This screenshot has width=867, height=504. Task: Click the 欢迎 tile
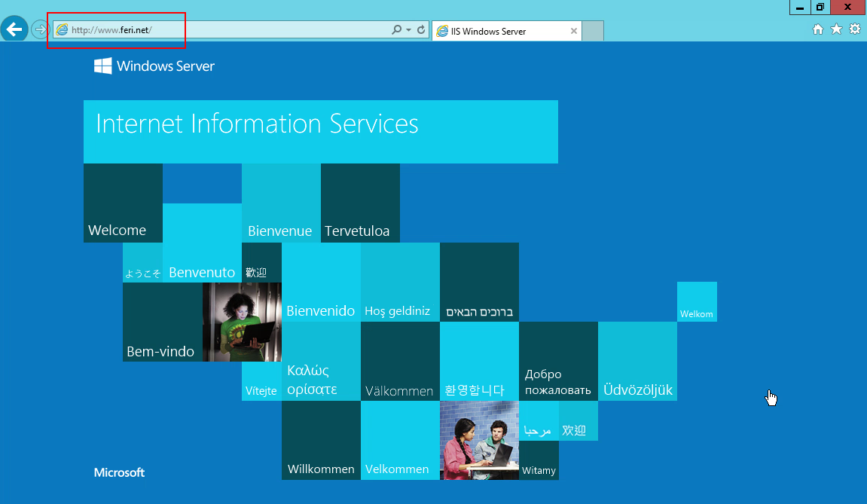point(578,421)
